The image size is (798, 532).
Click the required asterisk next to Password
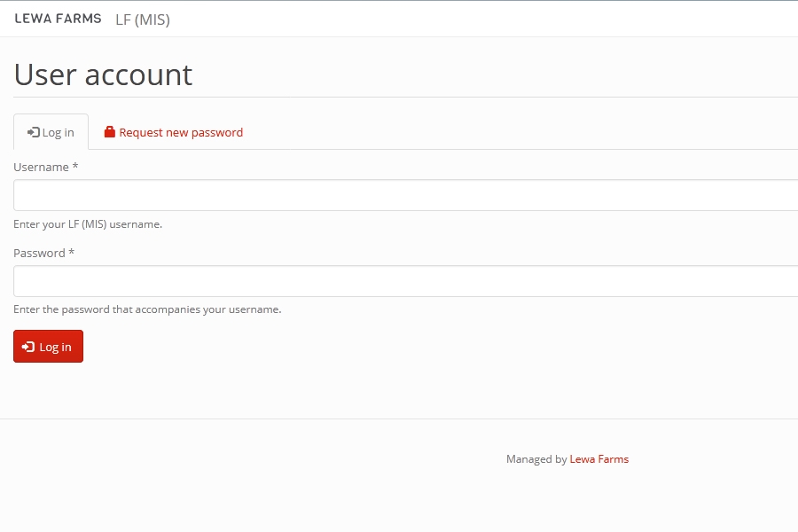click(72, 253)
